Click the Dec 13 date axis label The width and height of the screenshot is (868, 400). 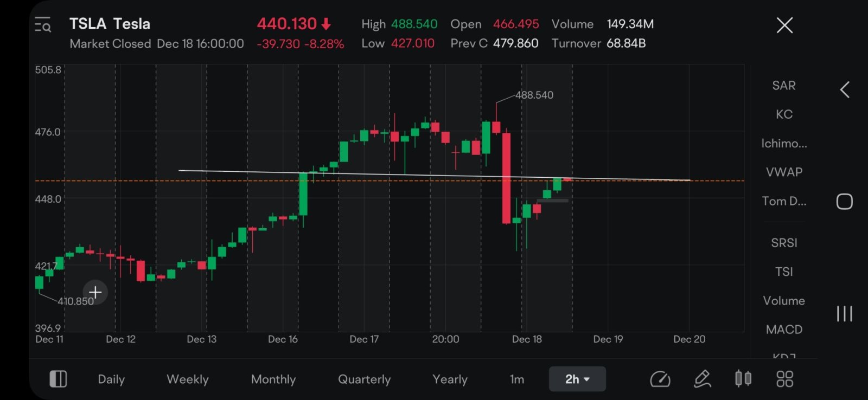pyautogui.click(x=201, y=339)
